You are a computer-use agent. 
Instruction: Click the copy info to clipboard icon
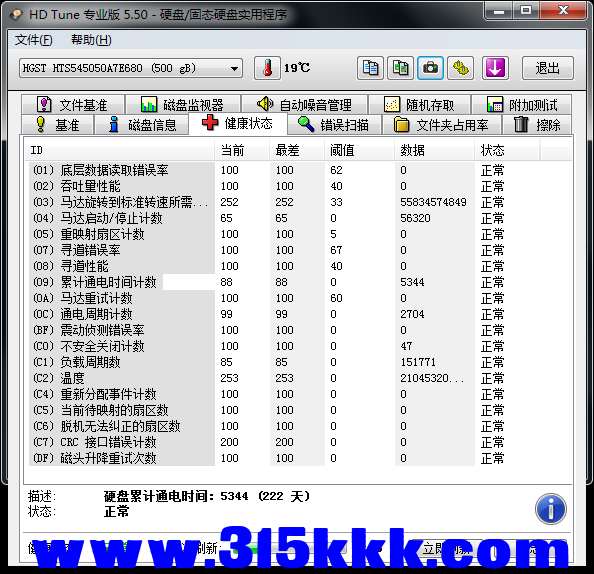point(370,68)
